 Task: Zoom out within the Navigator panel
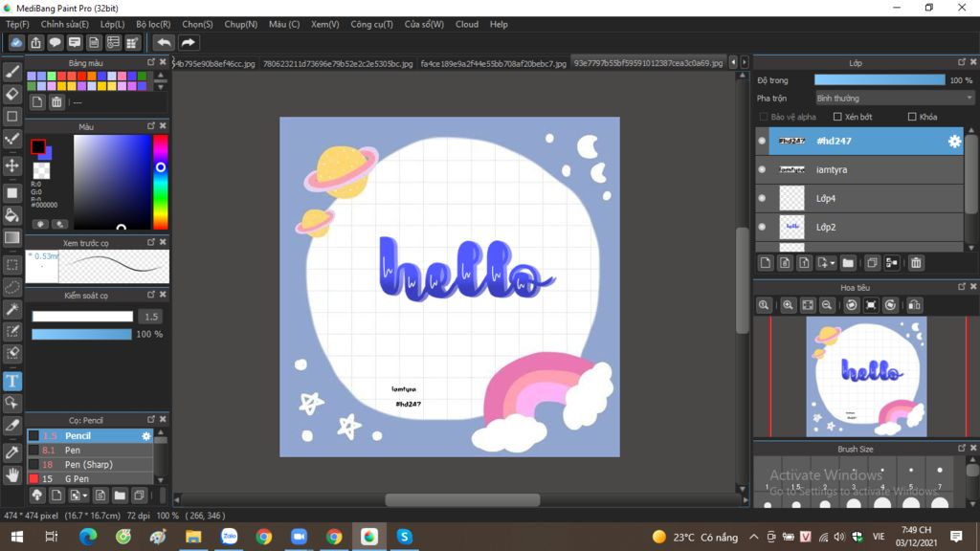point(826,305)
